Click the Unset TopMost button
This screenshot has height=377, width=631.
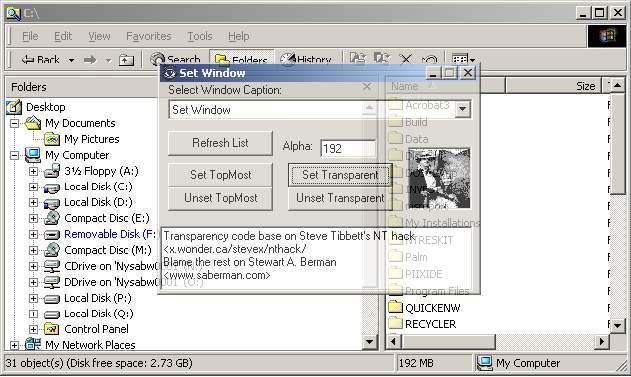pos(220,198)
